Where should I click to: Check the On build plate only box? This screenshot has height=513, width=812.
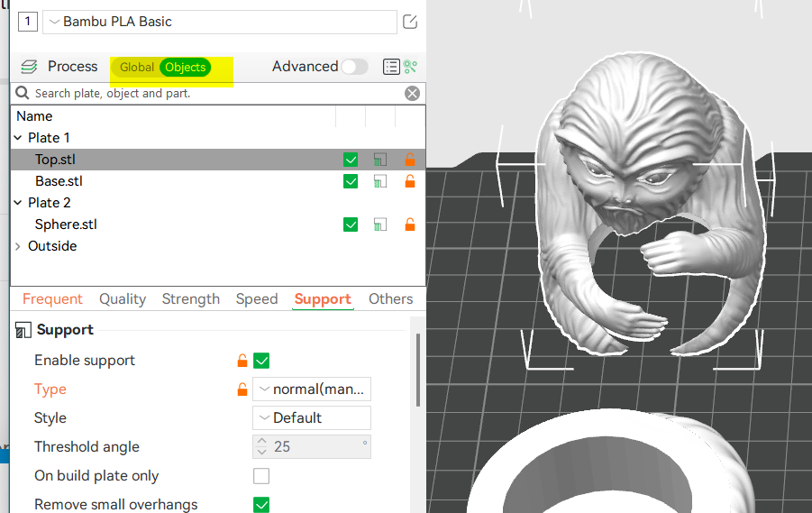(261, 476)
